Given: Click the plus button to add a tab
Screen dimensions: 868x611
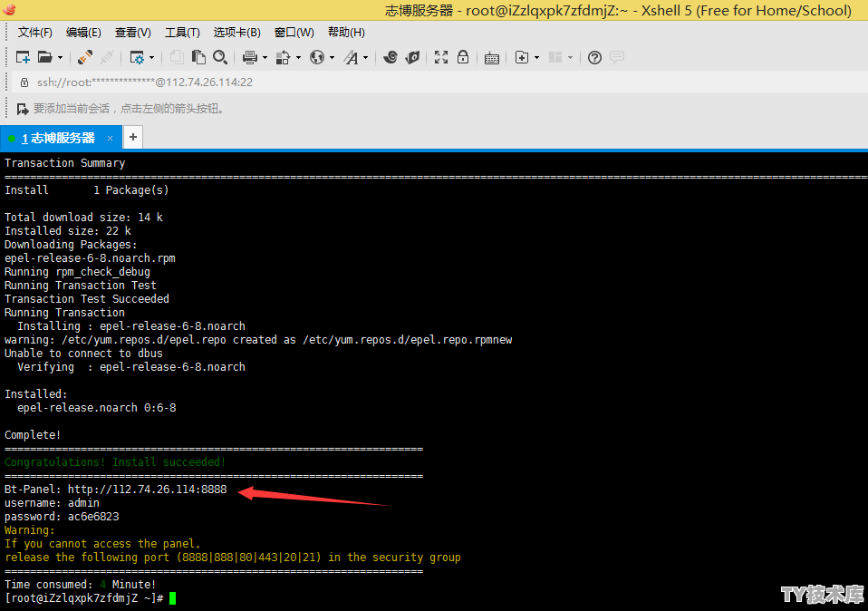Looking at the screenshot, I should coord(133,137).
